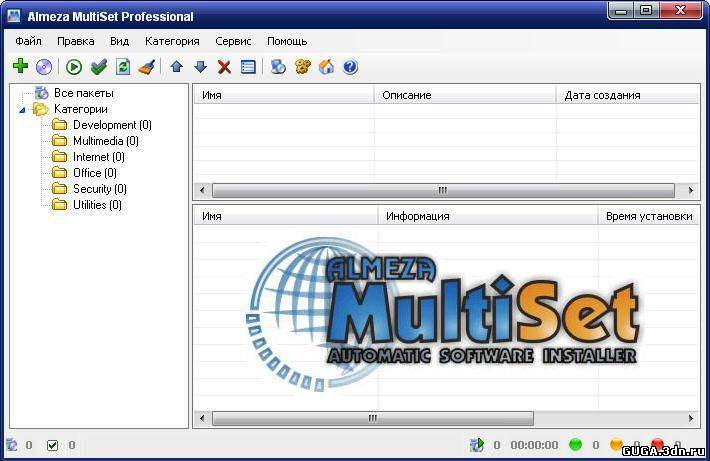Select the Internet (0) category

coord(99,157)
